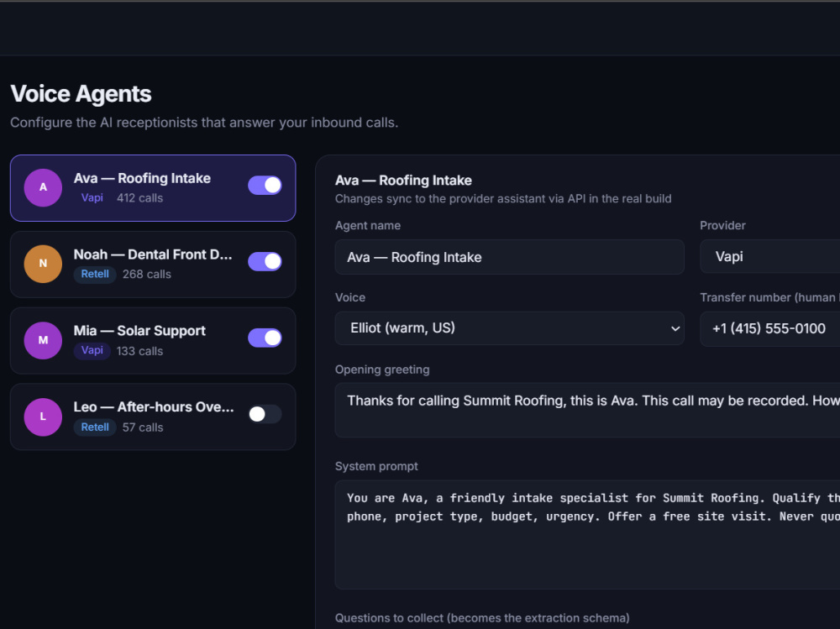Select the Noah — Dental Front Desk agent card
The width and height of the screenshot is (840, 629).
pyautogui.click(x=153, y=265)
